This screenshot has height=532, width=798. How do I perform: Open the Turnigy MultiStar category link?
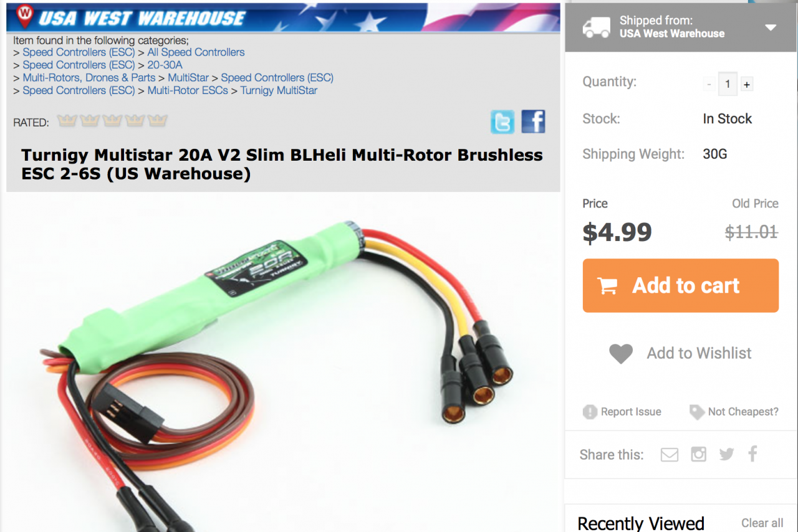coord(279,90)
